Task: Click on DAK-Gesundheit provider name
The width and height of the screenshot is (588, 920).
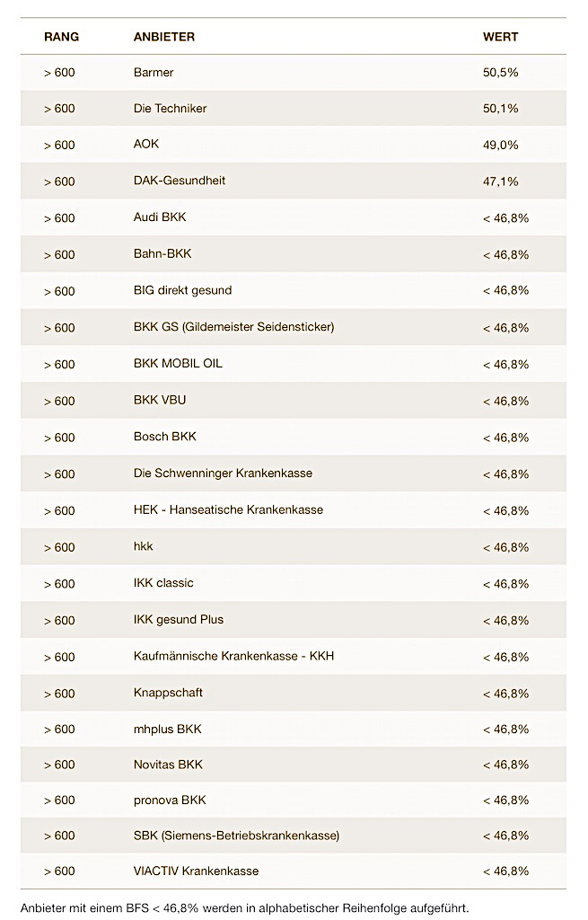Action: click(180, 181)
